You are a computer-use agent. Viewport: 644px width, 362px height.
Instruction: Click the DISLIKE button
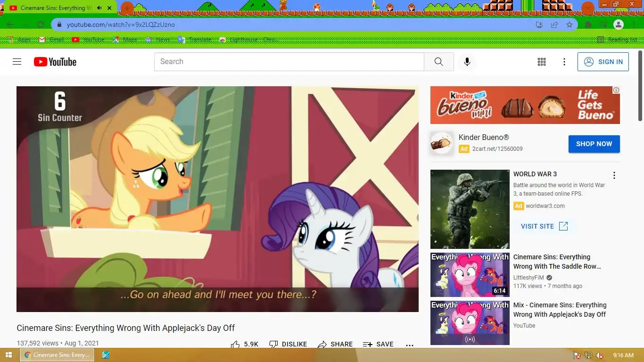click(288, 345)
